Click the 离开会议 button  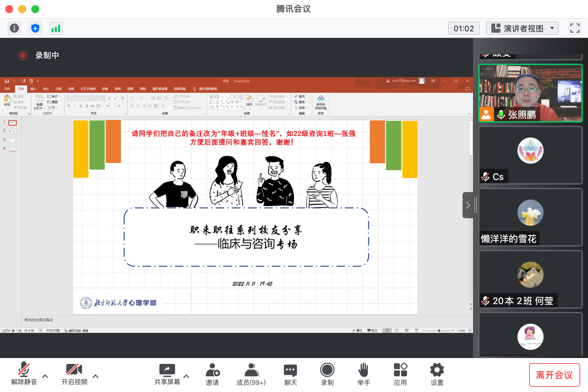554,375
